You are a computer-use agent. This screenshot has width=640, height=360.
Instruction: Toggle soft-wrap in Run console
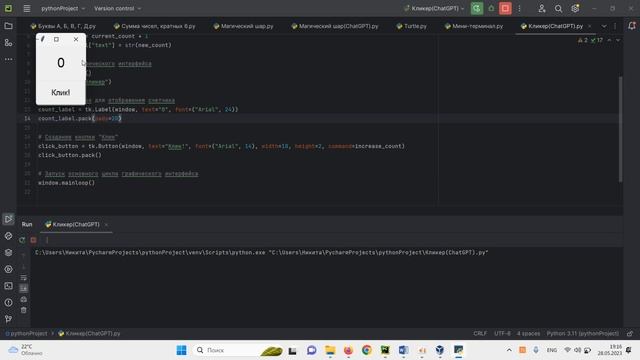(24, 278)
